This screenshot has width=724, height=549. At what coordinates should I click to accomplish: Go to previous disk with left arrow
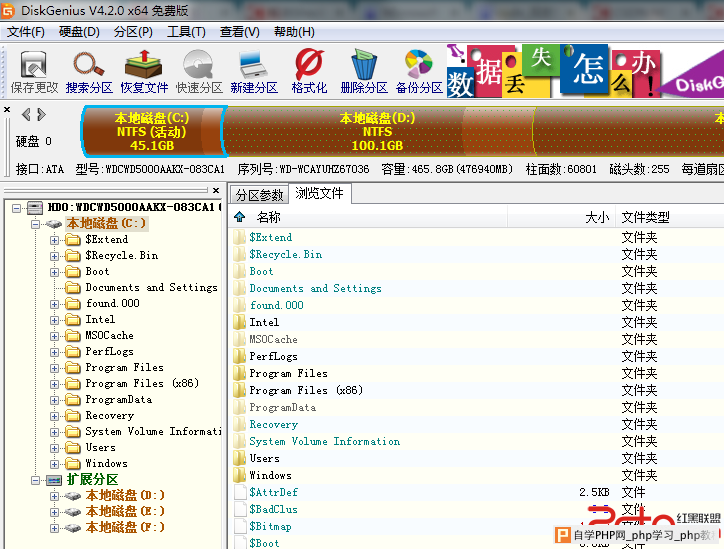26,114
